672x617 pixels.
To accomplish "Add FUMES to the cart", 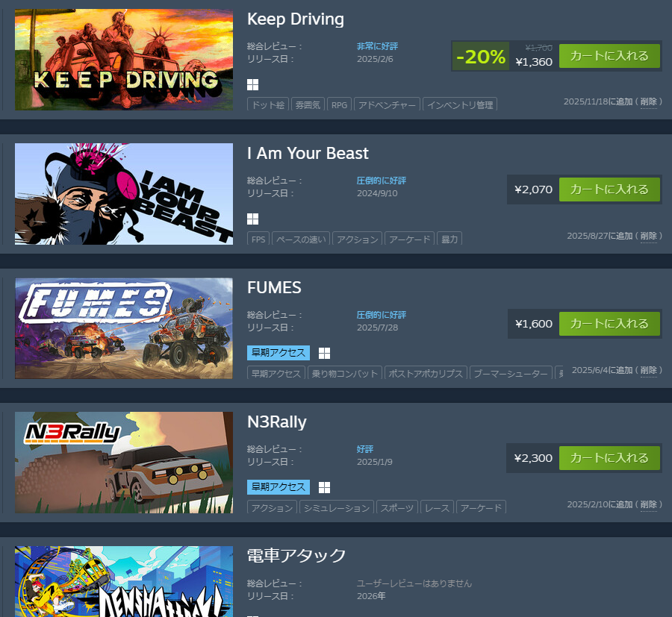I will click(609, 324).
